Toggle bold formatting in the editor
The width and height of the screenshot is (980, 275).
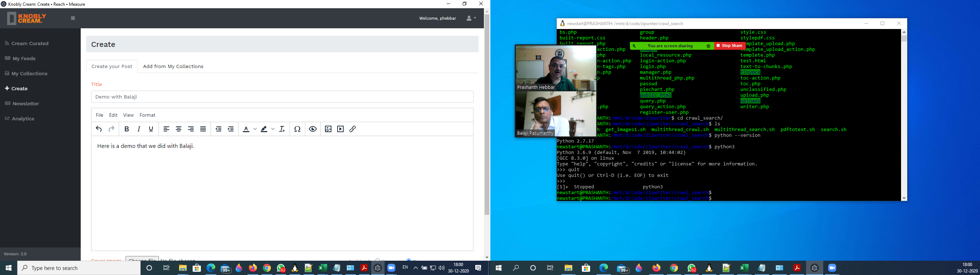(x=127, y=129)
